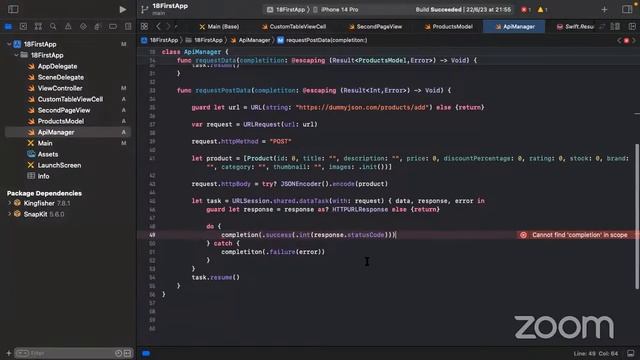This screenshot has height=360, width=640.
Task: Open the Breakpoint navigator icon
Action: pyautogui.click(x=113, y=27)
